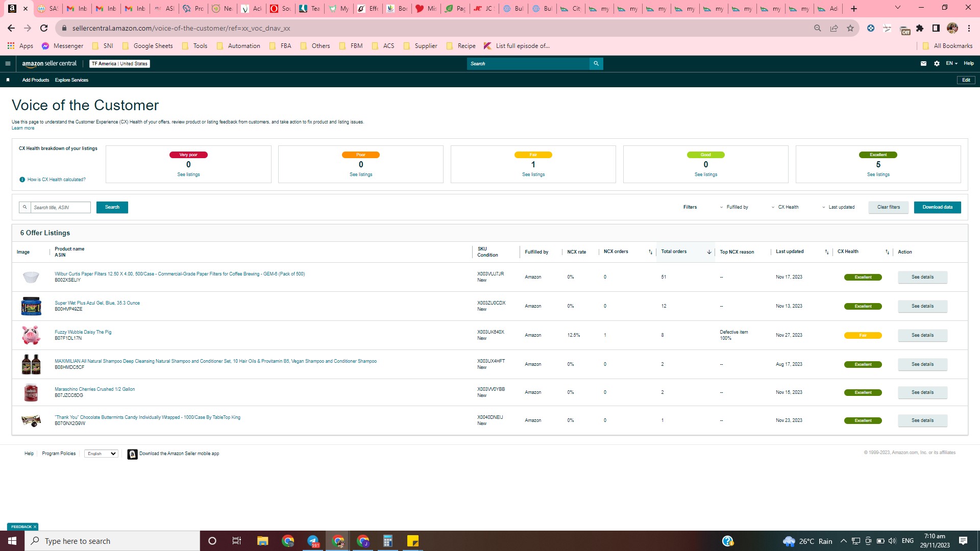Click the Amazon Seller mobile app icon
This screenshot has width=980, height=551.
click(132, 454)
